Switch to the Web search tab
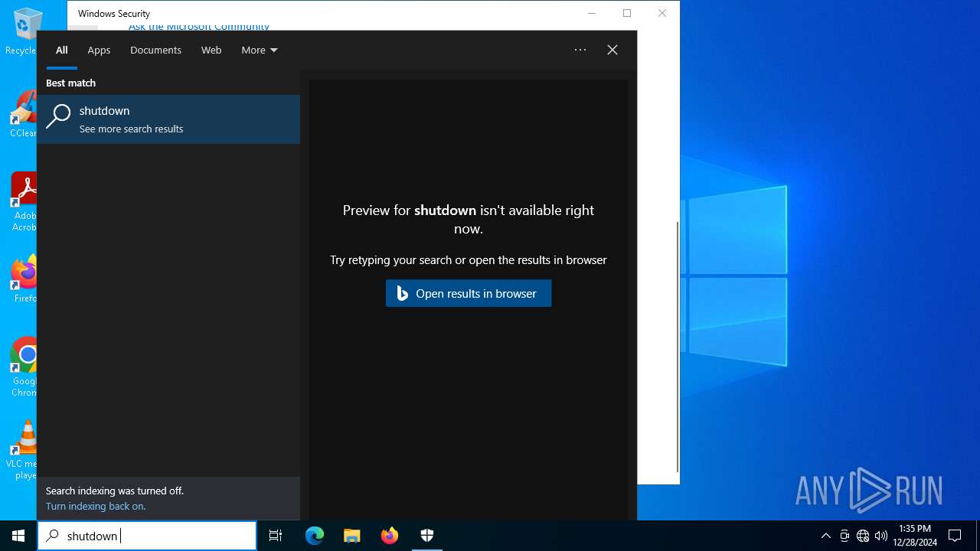Screen dimensions: 980x551 [211, 50]
